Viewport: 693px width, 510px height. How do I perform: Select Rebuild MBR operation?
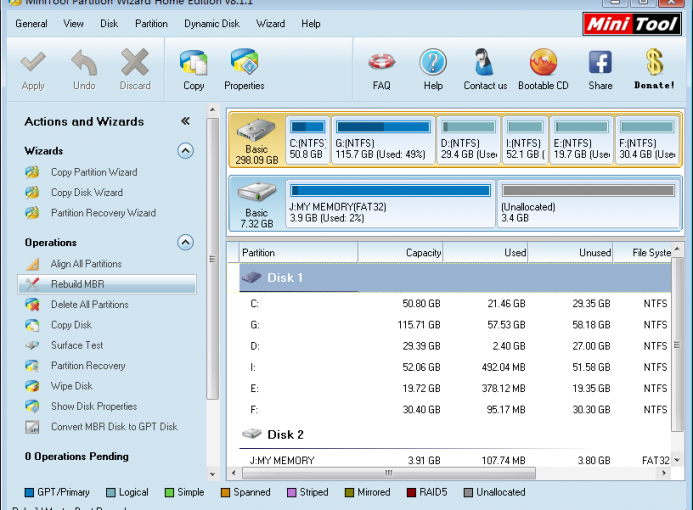point(107,284)
